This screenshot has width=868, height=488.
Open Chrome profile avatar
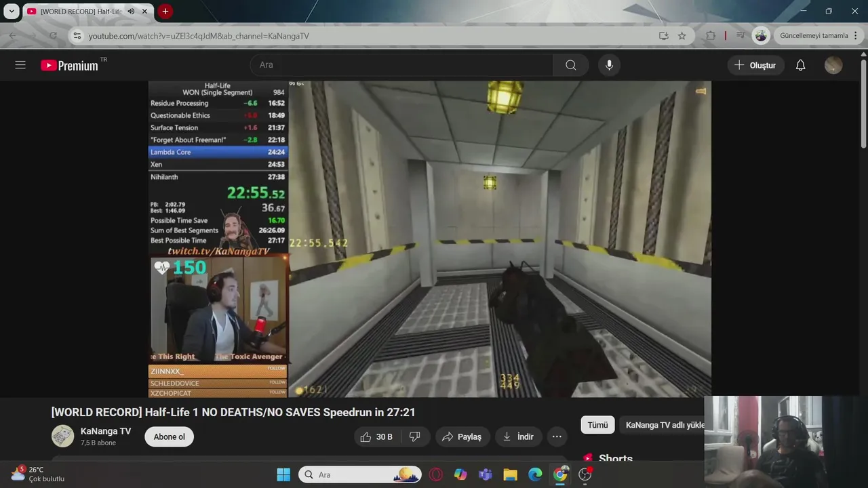(762, 36)
